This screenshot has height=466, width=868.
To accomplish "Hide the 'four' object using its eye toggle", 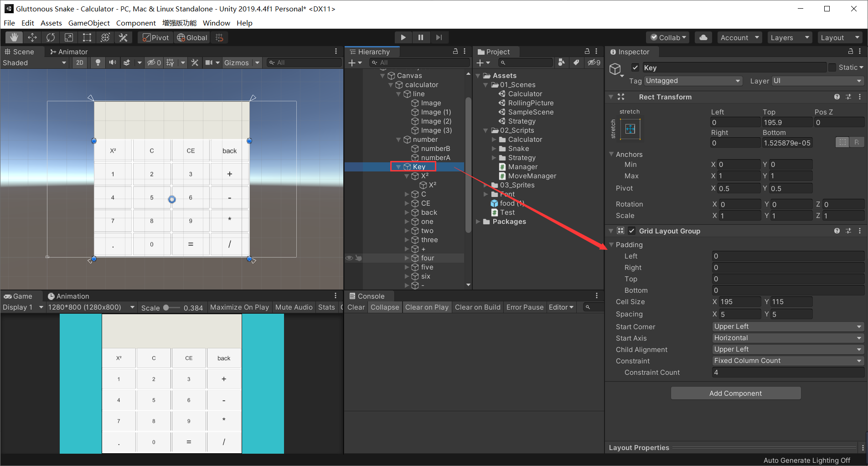I will coord(349,258).
